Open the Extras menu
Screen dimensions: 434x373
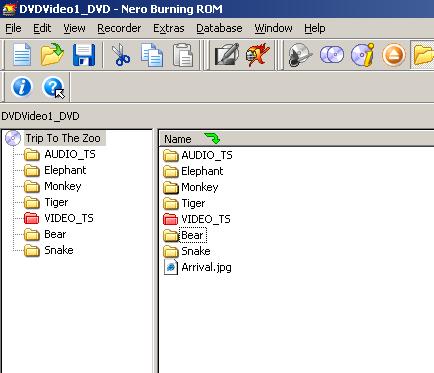169,28
